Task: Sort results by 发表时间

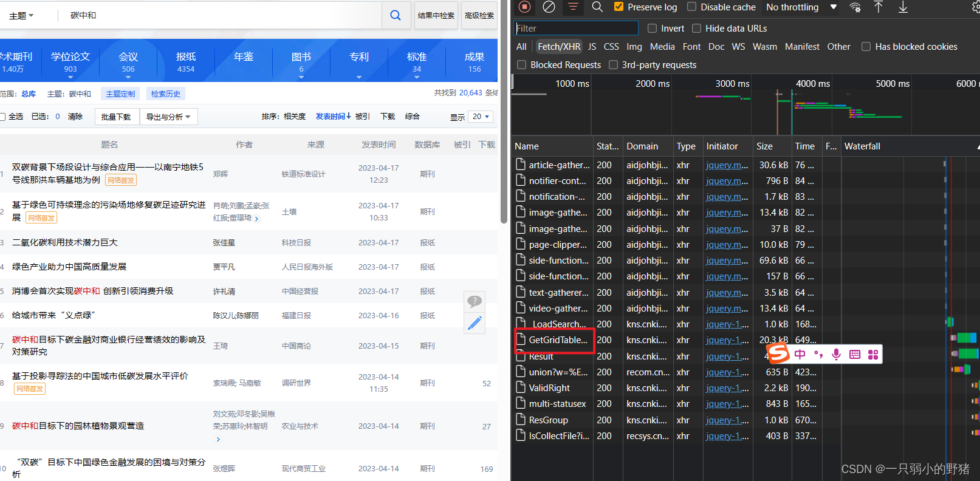Action: coord(333,116)
